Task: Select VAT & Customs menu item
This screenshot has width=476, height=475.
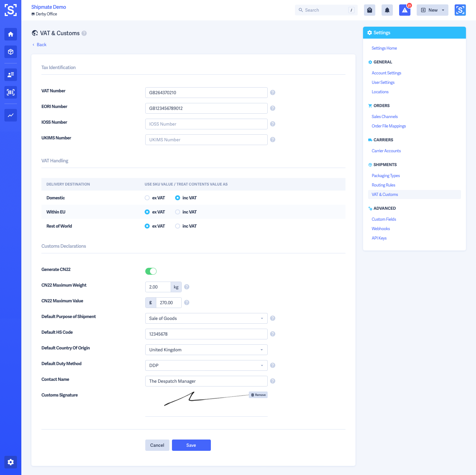Action: pos(414,194)
